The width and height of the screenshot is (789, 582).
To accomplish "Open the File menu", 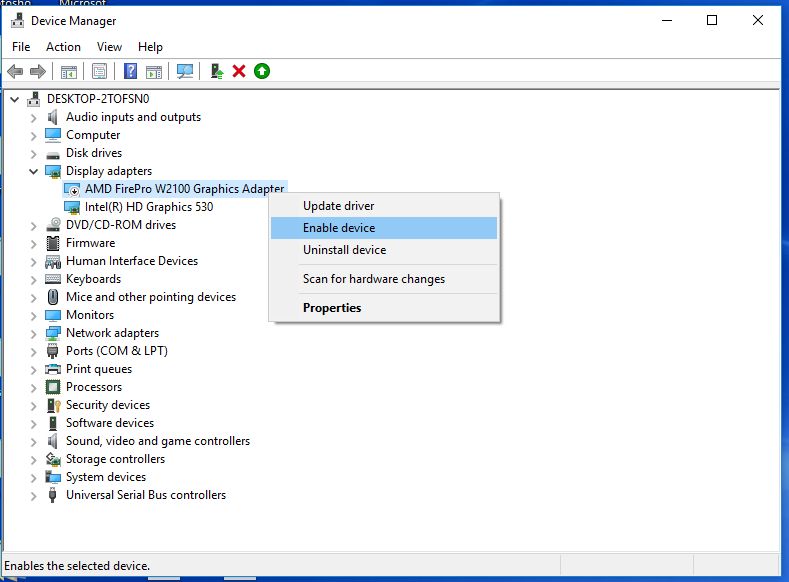I will (x=21, y=47).
